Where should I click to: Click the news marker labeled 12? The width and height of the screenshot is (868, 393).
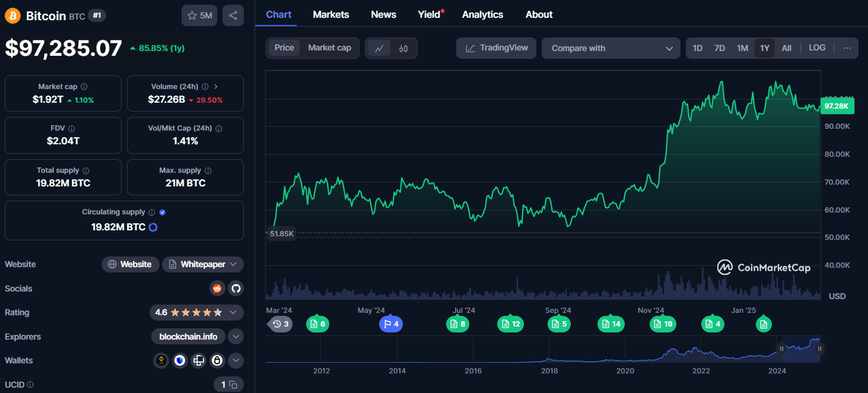(x=510, y=324)
